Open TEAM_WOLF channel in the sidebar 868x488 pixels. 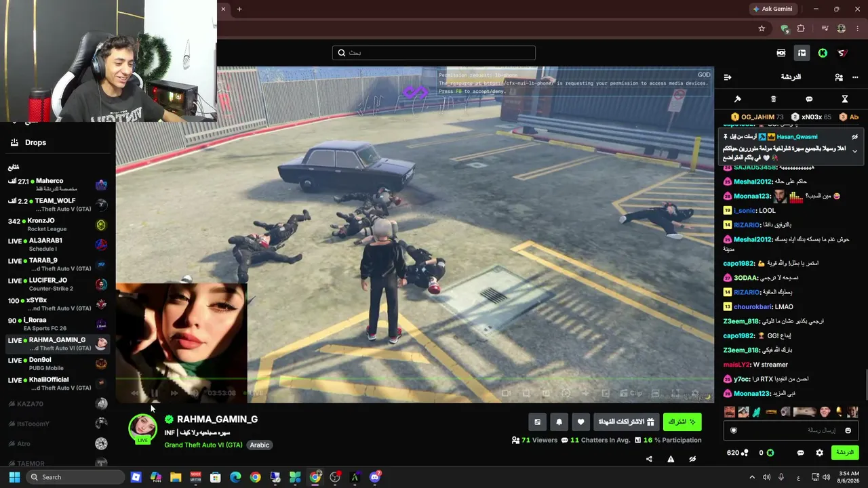point(57,205)
